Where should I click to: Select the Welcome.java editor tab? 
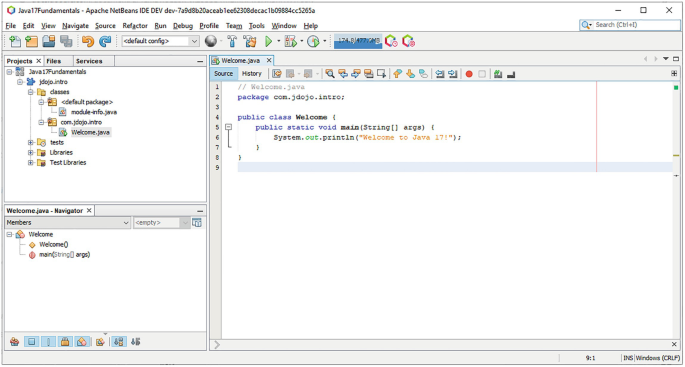point(240,61)
